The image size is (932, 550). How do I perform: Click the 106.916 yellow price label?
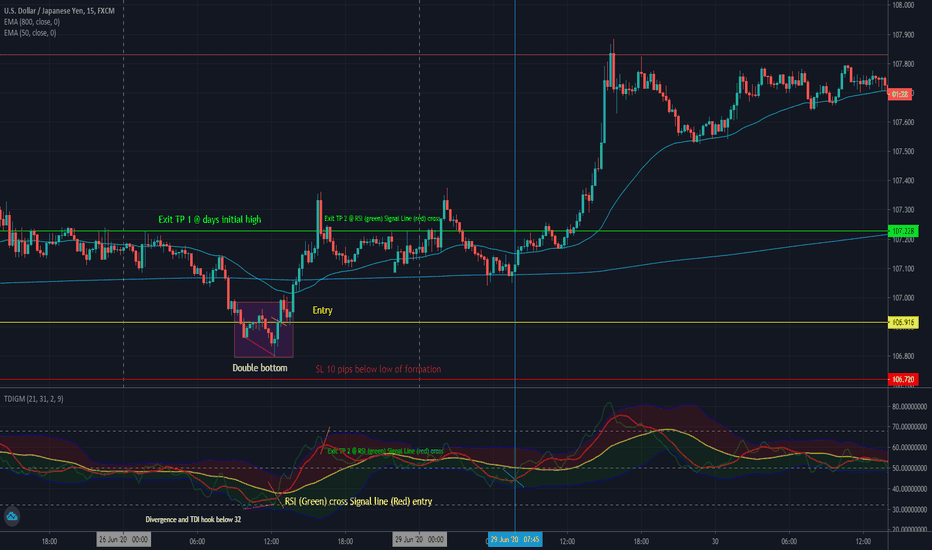(x=903, y=322)
